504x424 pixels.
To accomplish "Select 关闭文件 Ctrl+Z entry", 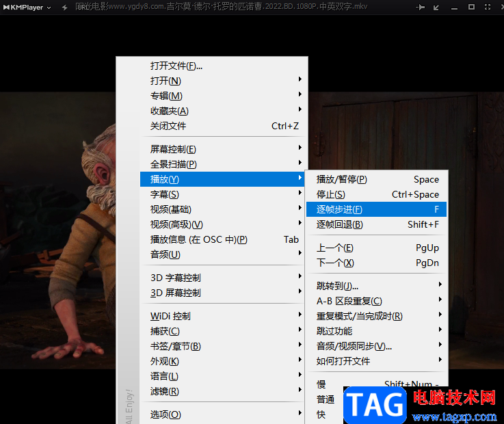I will 222,126.
